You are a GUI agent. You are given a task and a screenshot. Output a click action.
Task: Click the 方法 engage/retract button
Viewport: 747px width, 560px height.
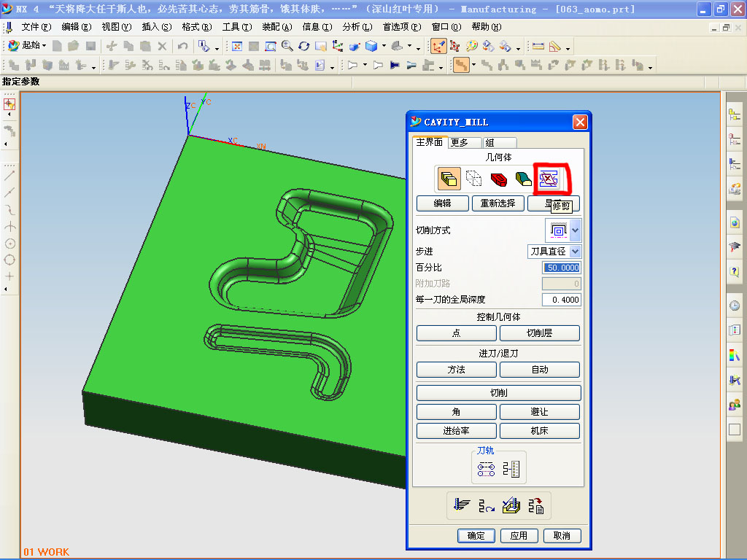point(457,370)
